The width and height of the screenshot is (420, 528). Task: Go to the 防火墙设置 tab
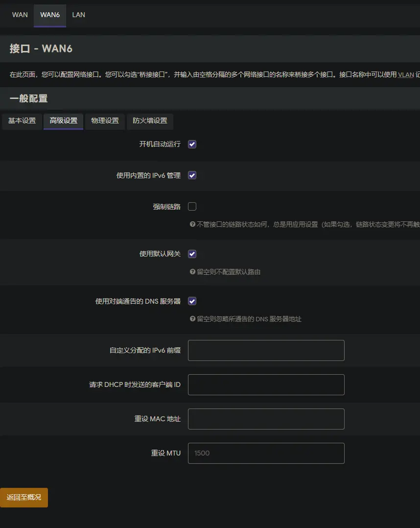[150, 121]
